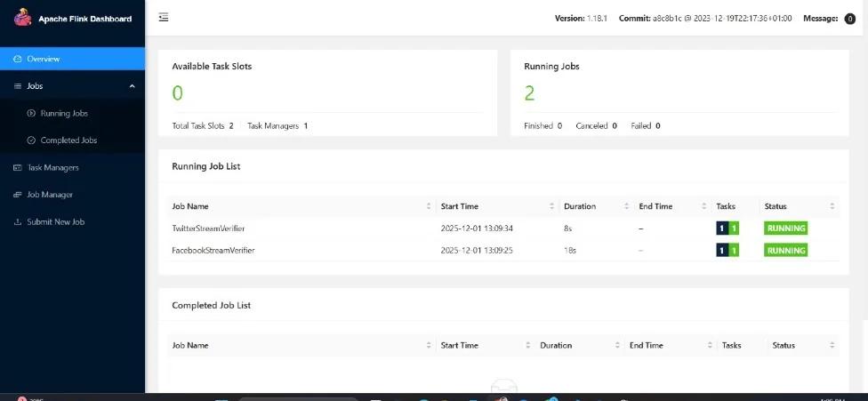Screen dimensions: 868x401
Task: Click task count badge for FacebookStreamVerifier
Action: pos(727,251)
